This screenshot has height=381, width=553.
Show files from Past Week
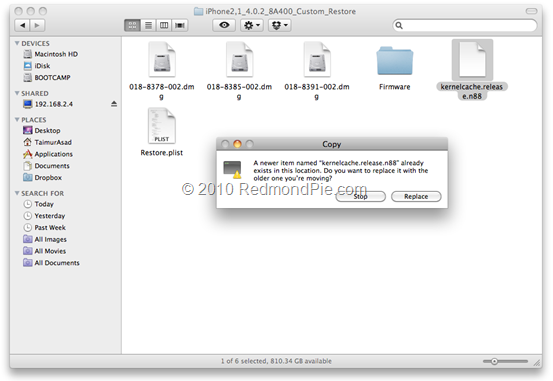click(44, 228)
